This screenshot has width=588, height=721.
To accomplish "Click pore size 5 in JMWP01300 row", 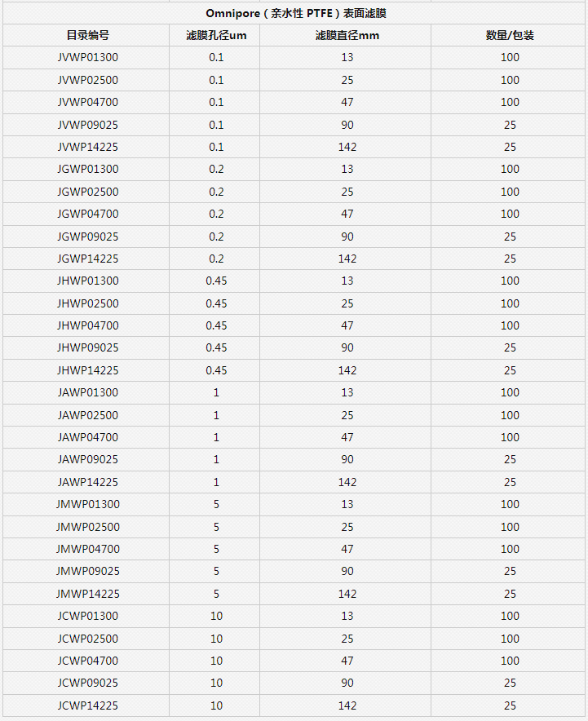I will (216, 504).
